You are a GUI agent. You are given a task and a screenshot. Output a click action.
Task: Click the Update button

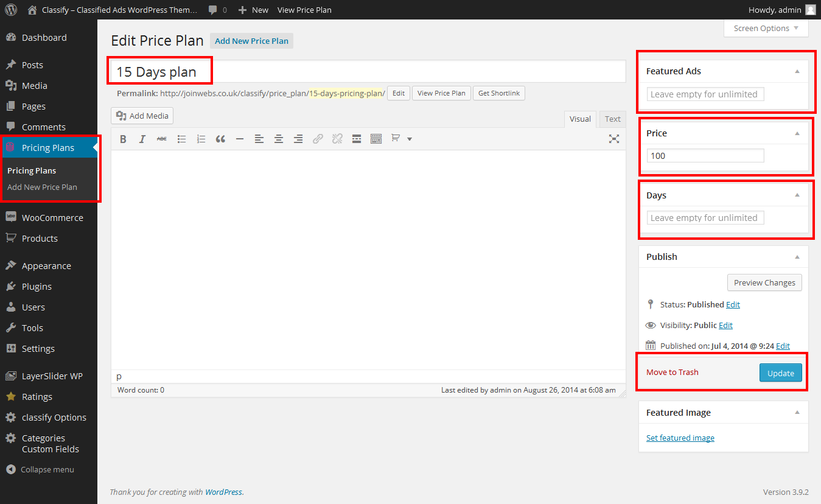tap(781, 373)
